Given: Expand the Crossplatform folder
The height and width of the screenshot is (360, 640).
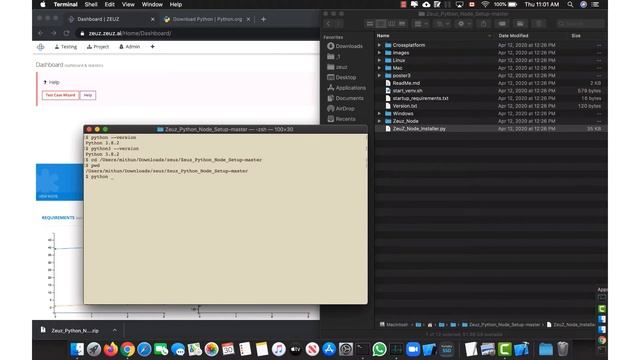Looking at the screenshot, I should [379, 45].
